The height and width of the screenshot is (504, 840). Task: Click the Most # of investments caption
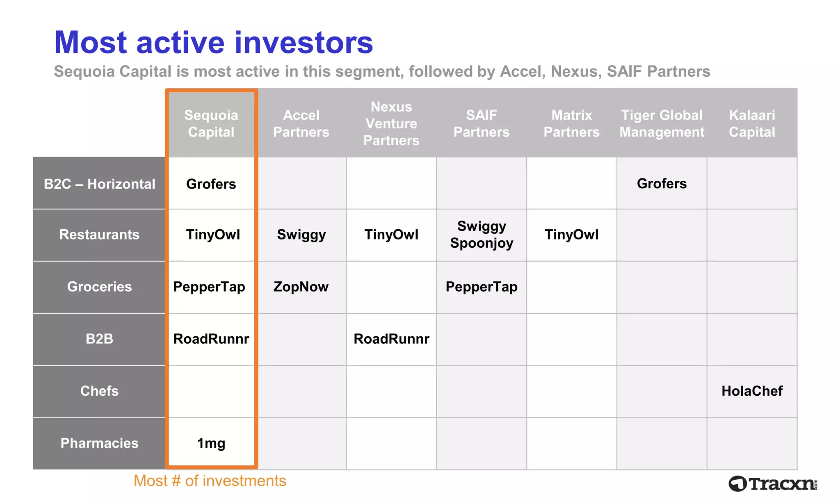coord(210,481)
